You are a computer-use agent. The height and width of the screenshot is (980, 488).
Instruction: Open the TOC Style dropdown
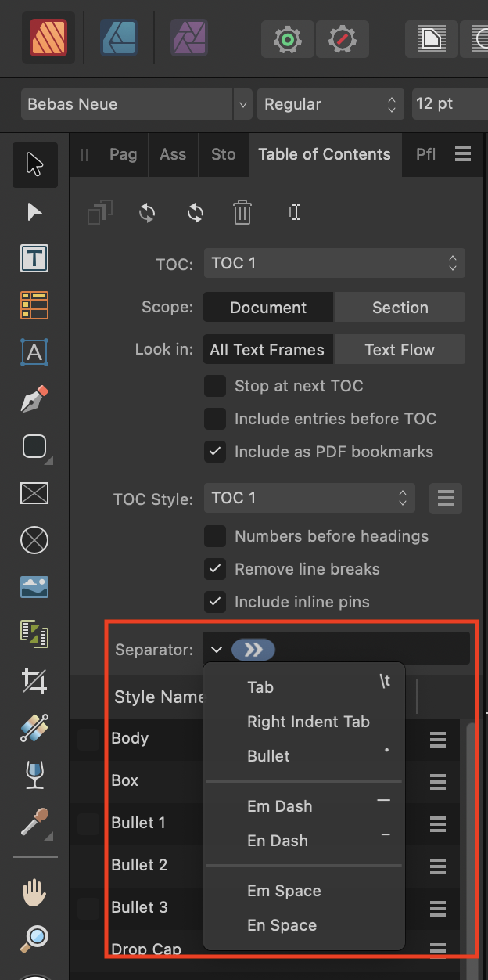coord(310,498)
